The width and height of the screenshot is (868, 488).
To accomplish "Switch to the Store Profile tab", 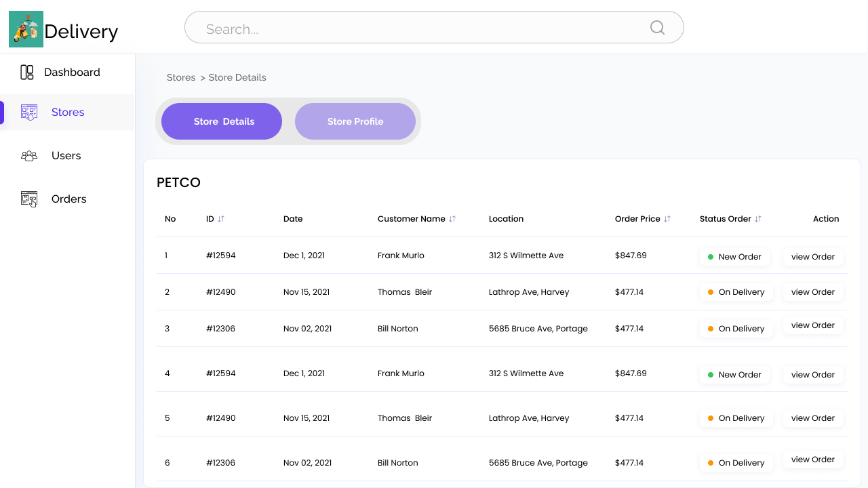I will coord(355,121).
